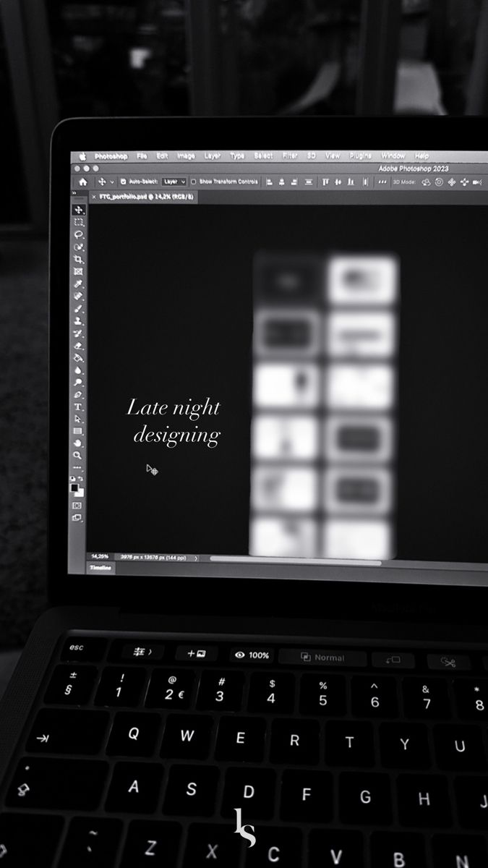Viewport: 488px width, 868px height.
Task: Select the Path Selection tool
Action: pyautogui.click(x=79, y=420)
